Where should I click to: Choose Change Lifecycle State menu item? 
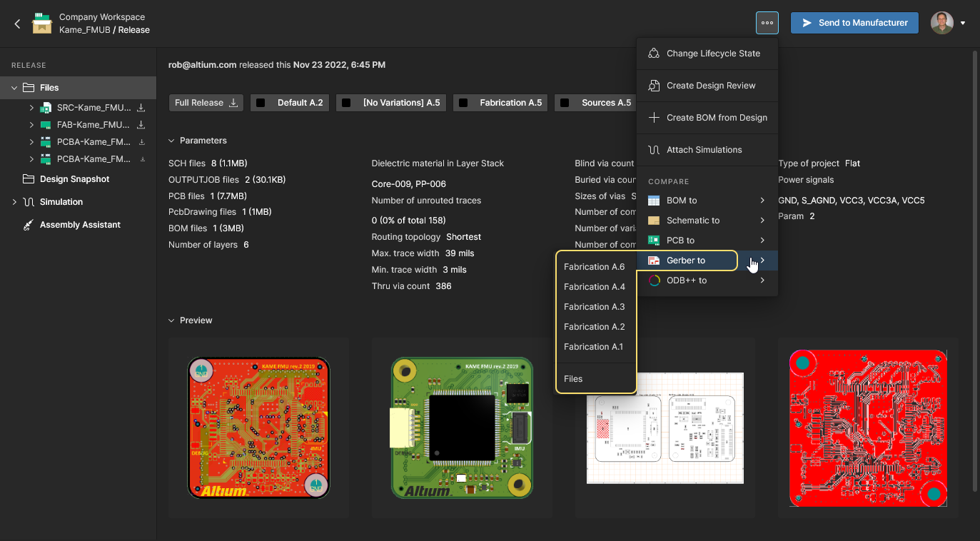707,54
